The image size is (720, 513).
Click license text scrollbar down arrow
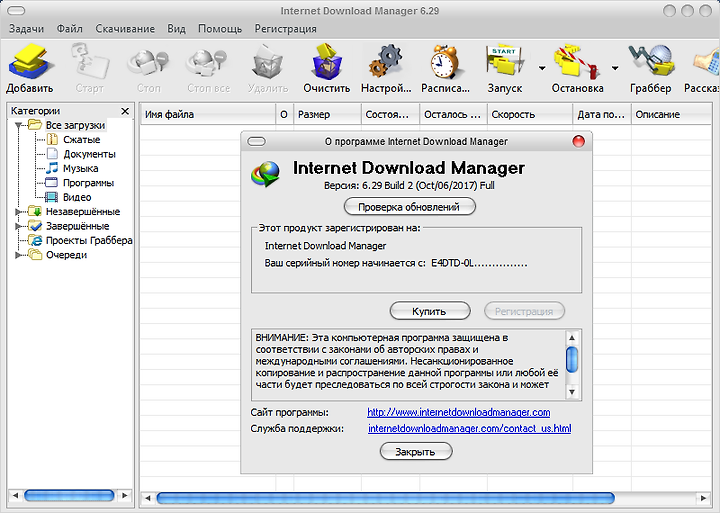572,392
